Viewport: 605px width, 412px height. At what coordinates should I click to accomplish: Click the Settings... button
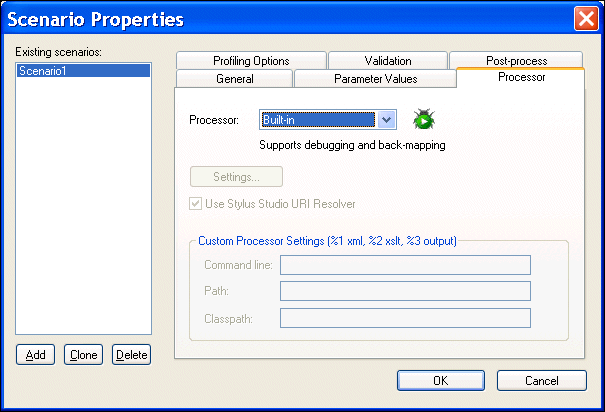[236, 177]
